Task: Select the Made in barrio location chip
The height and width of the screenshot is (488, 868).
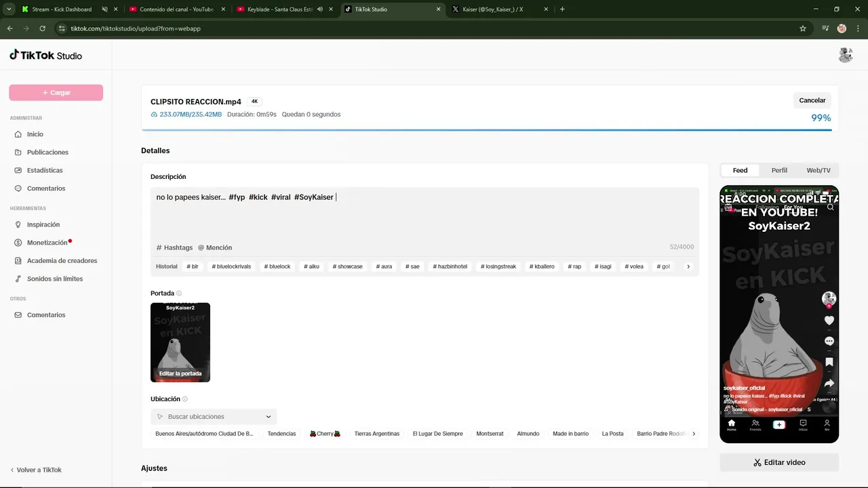Action: point(570,434)
